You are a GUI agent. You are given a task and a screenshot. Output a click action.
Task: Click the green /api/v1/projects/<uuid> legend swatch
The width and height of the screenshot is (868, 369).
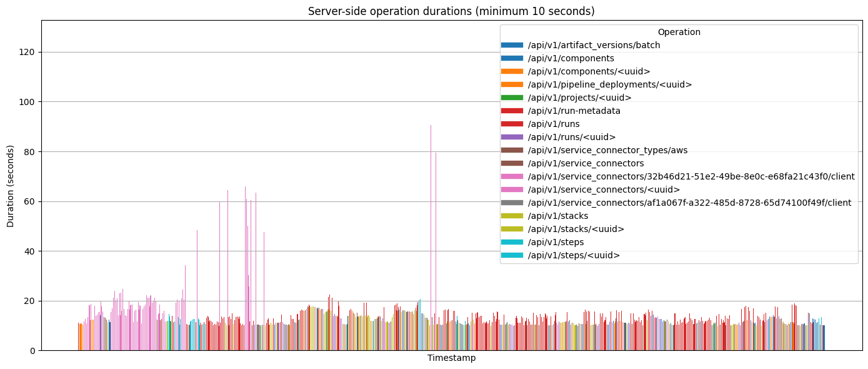click(x=512, y=98)
